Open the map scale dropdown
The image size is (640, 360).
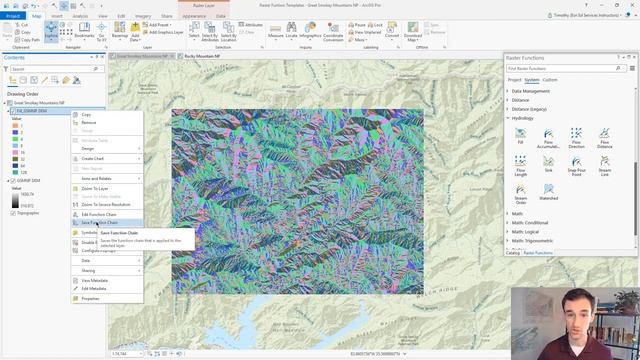(141, 354)
